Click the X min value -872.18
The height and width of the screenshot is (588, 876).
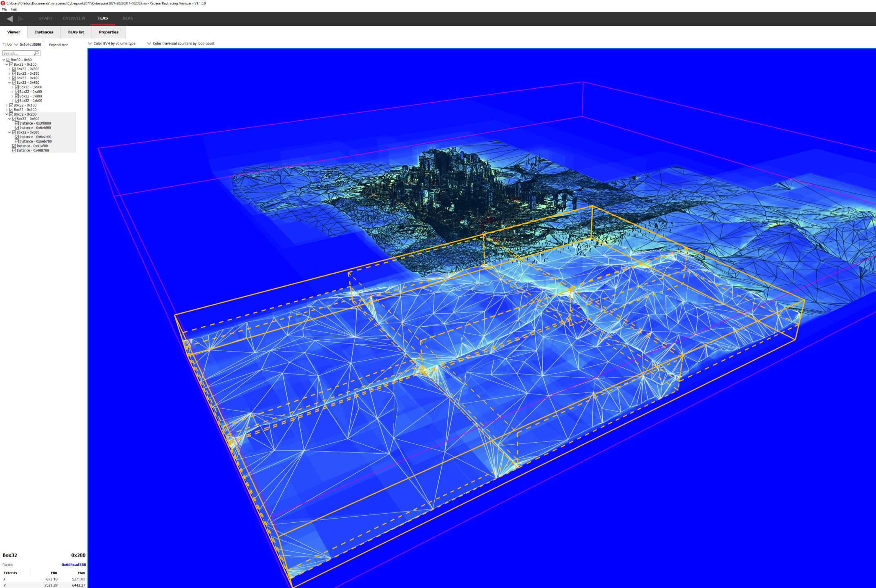coord(51,579)
